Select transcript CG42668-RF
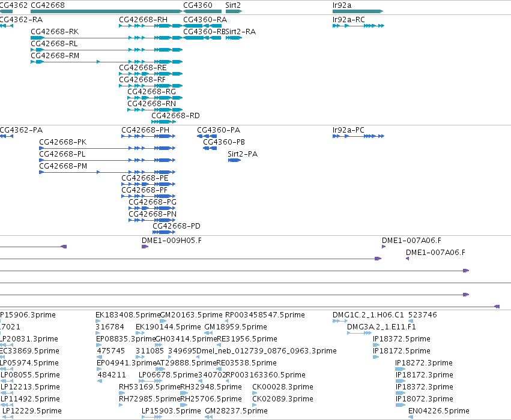Image resolution: width=511 pixels, height=420 pixels. (142, 80)
